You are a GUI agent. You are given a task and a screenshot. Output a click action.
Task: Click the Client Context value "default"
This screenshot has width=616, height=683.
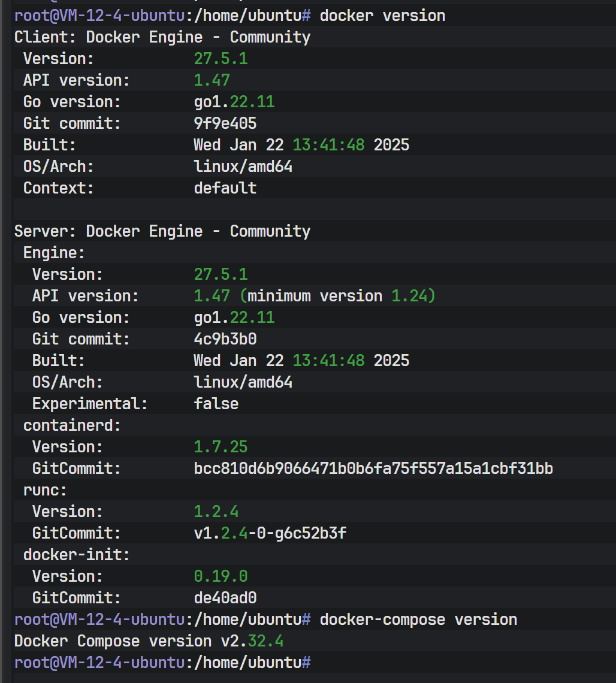click(225, 188)
